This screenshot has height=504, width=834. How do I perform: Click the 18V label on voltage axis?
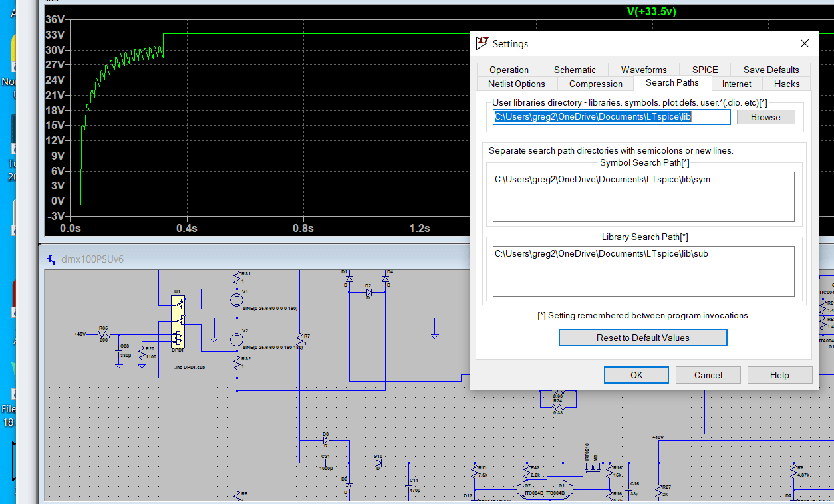point(55,110)
